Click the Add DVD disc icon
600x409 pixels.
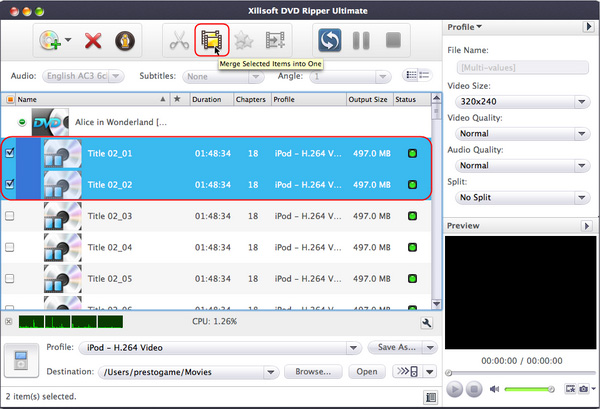click(50, 40)
